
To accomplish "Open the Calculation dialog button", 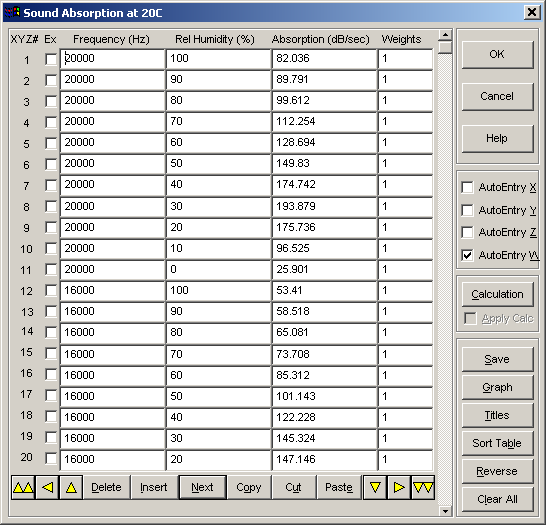I will click(498, 295).
